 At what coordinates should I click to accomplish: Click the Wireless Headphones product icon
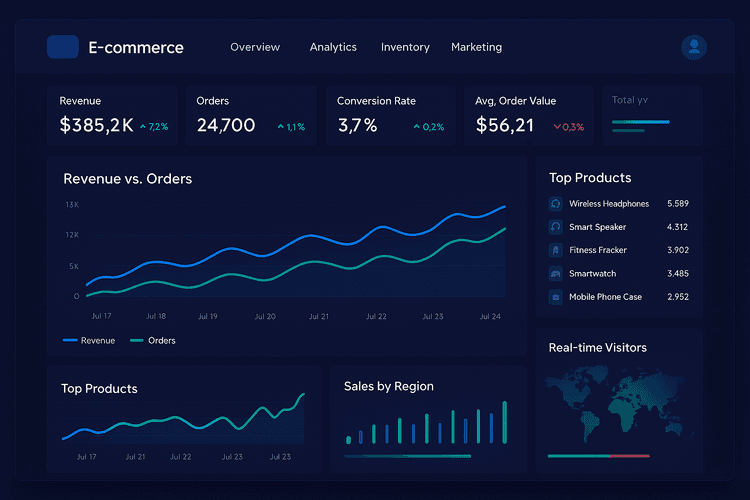(556, 204)
